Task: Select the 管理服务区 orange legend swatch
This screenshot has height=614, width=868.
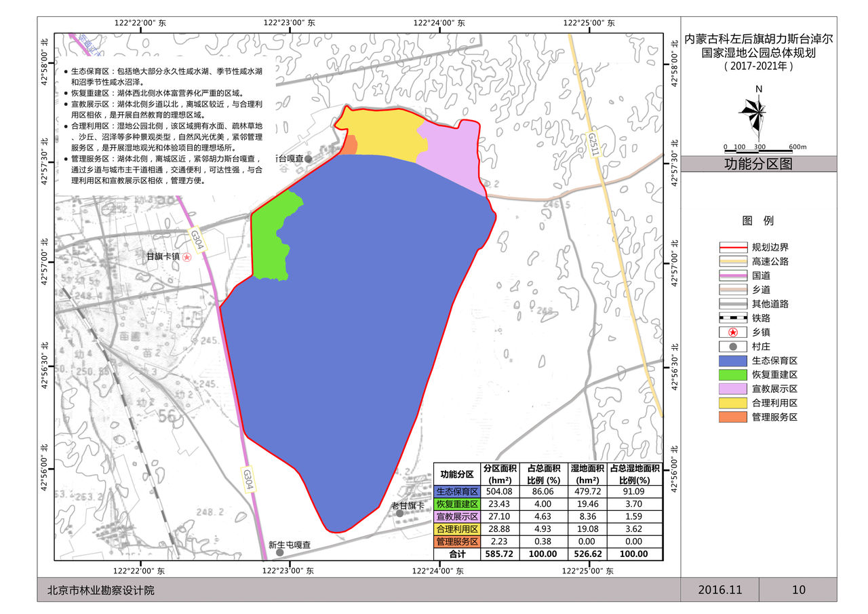Action: (x=733, y=417)
